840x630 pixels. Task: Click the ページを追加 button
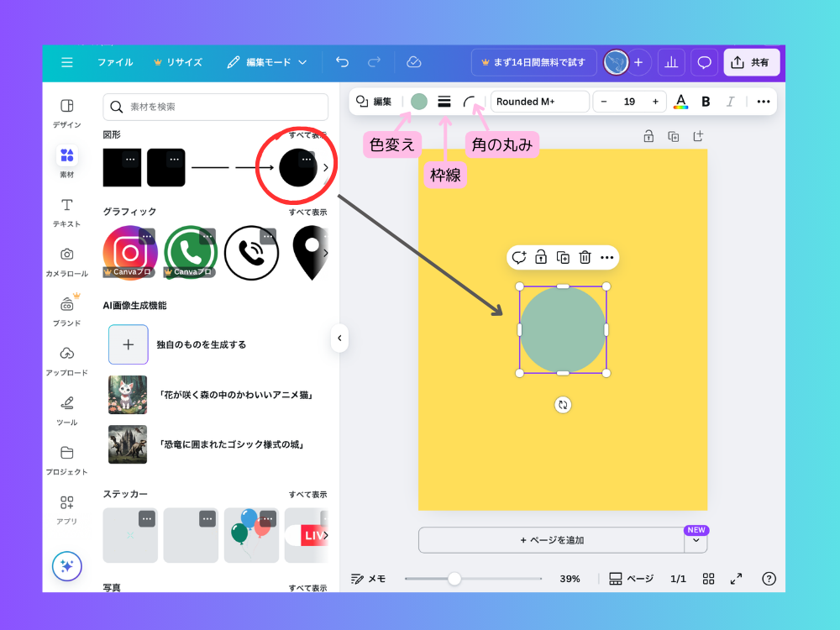coord(551,540)
